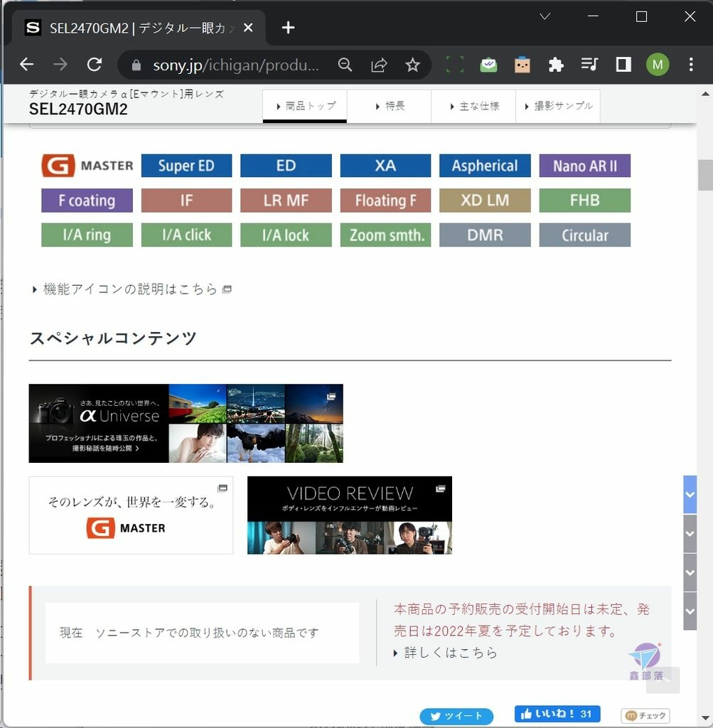The height and width of the screenshot is (728, 713).
Task: Bookmark this page with star icon
Action: [413, 65]
